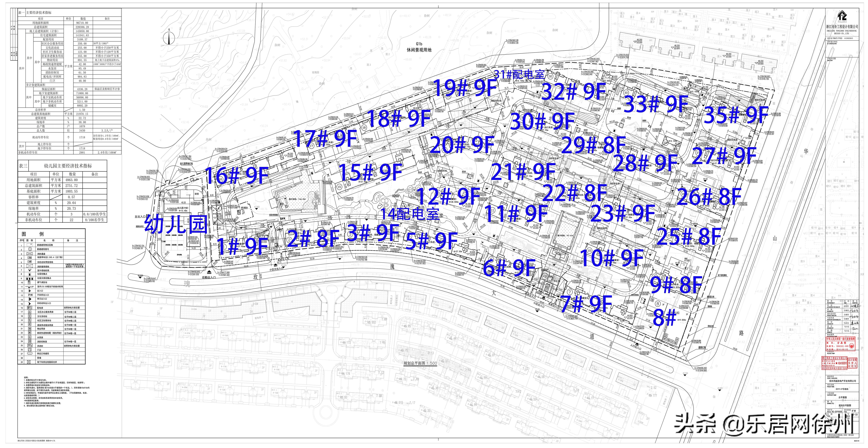868x448 pixels.
Task: Click the blue 14配电室 label
Action: pyautogui.click(x=410, y=213)
